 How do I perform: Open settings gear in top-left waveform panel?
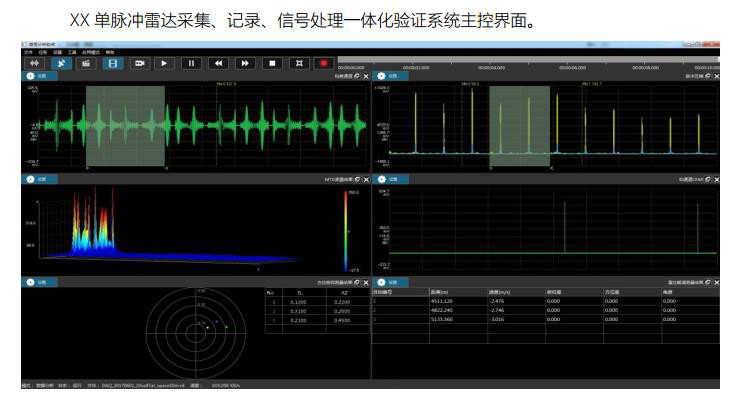29,76
